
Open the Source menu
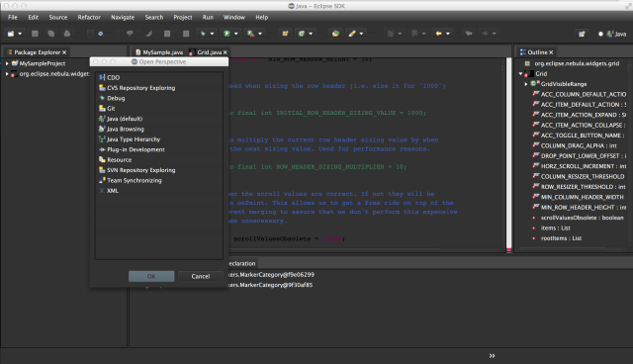(x=58, y=18)
